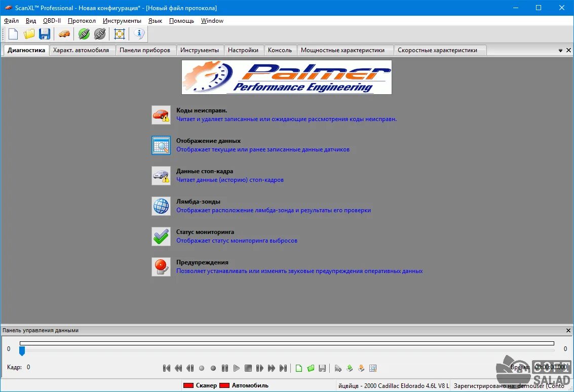Open the Инструменты menu in the menu bar
The width and height of the screenshot is (574, 392).
[x=122, y=20]
